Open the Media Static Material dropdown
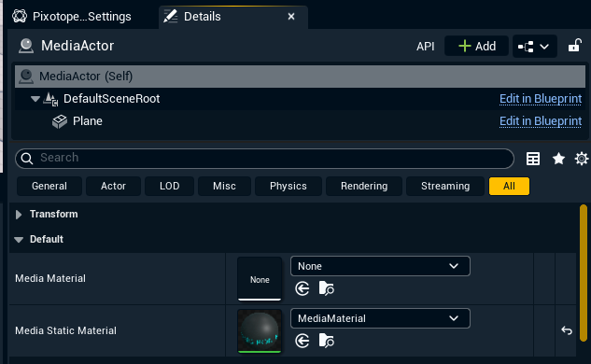The image size is (591, 364). click(x=380, y=318)
